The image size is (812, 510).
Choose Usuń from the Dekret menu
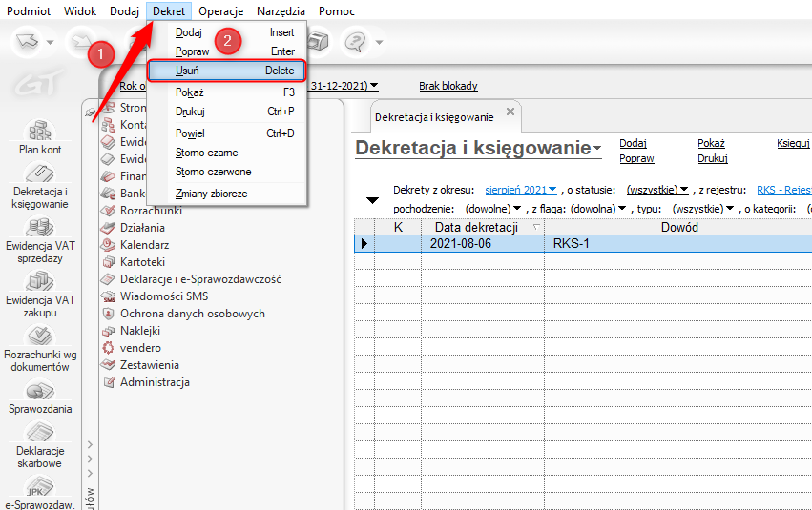click(x=226, y=71)
